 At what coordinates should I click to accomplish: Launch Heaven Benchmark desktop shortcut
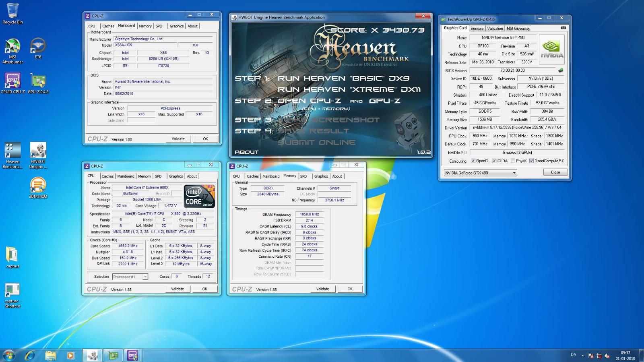pos(12,155)
